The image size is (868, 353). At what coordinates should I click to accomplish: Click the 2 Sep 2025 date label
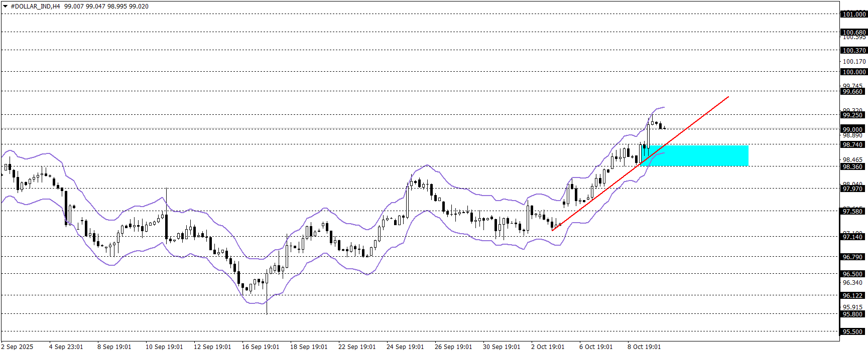tap(18, 346)
